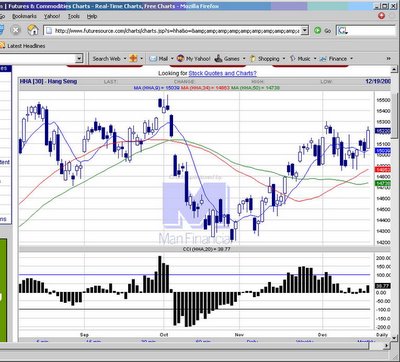Click the Stop loading icon
Image resolution: width=400 pixels, height=362 pixels.
click(x=15, y=30)
